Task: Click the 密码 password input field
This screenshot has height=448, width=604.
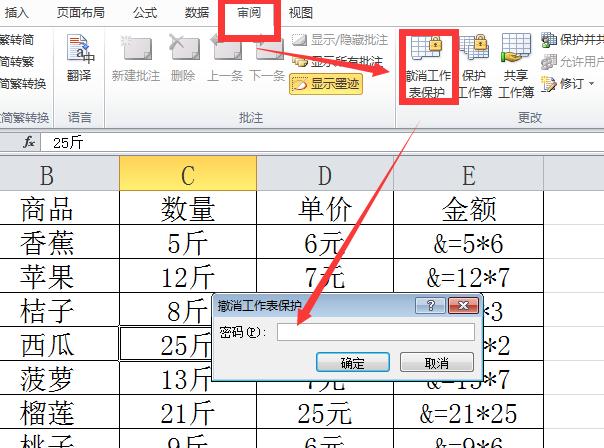Action: (376, 332)
